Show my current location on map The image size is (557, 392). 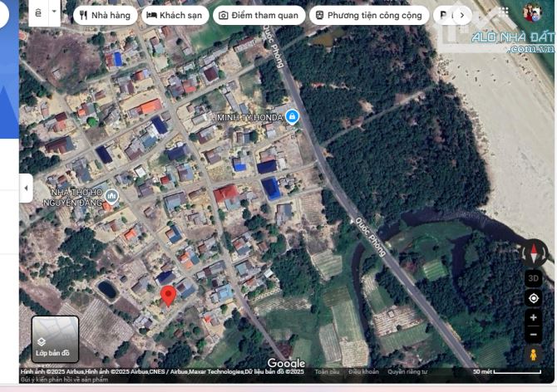click(533, 298)
